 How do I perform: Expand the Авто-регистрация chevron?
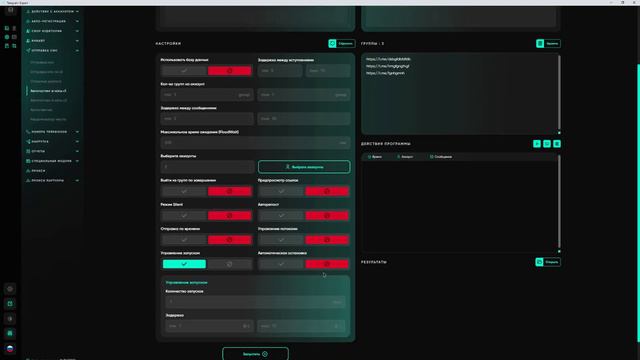click(x=77, y=21)
